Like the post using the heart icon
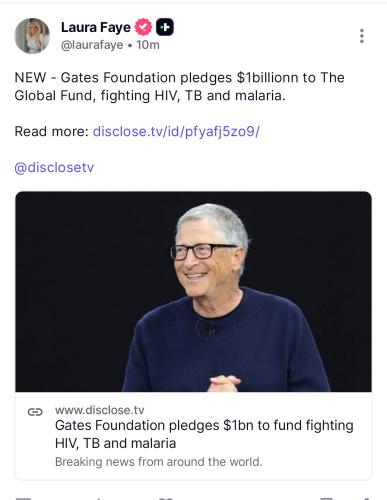 (x=166, y=498)
